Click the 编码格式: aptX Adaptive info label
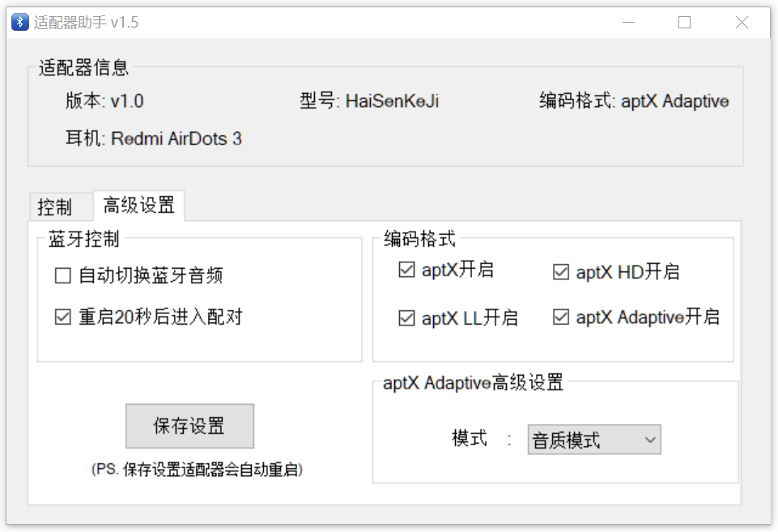The width and height of the screenshot is (778, 532). tap(634, 101)
